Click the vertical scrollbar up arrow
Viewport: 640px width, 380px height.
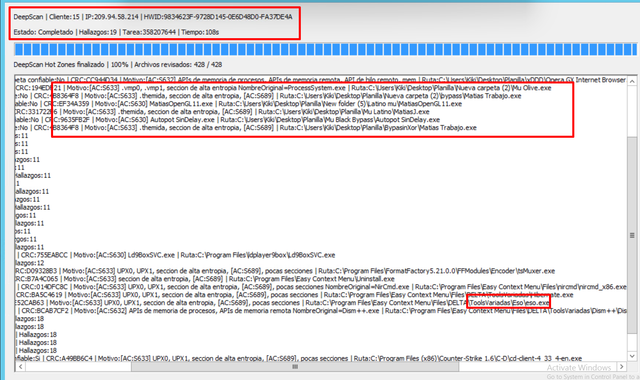point(632,81)
